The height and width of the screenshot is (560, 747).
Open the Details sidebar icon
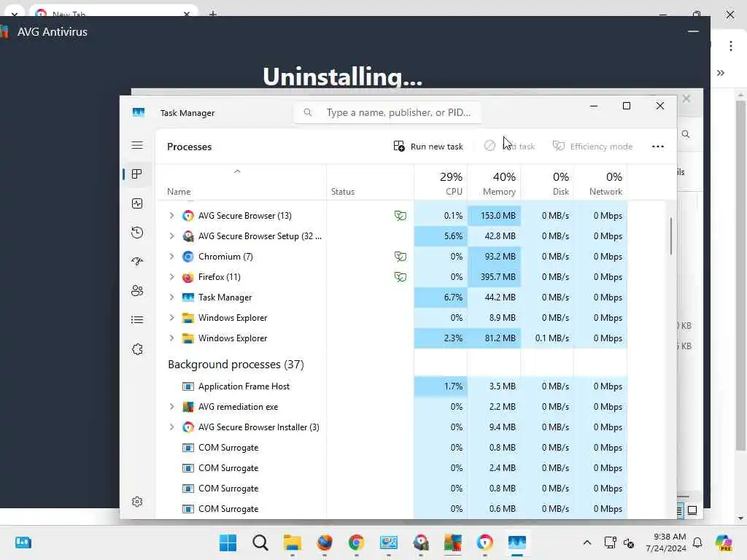pyautogui.click(x=137, y=319)
